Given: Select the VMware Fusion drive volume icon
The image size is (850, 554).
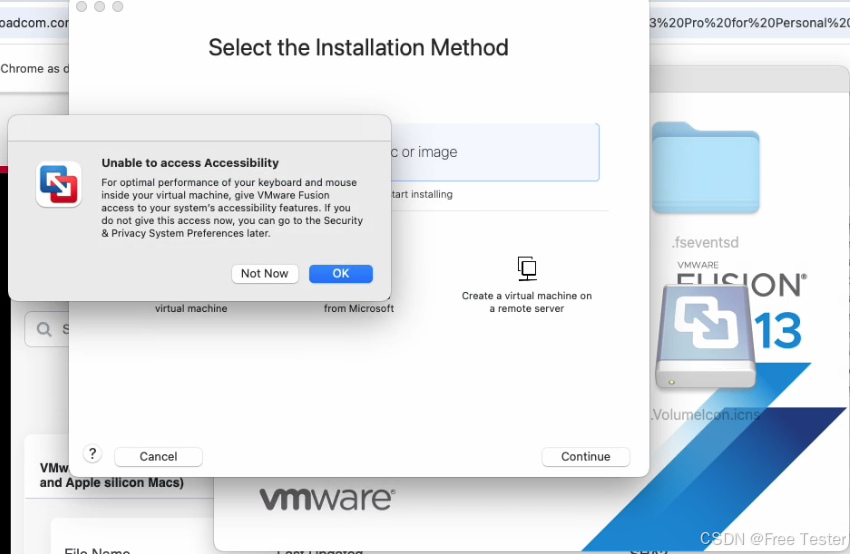Looking at the screenshot, I should click(x=706, y=336).
